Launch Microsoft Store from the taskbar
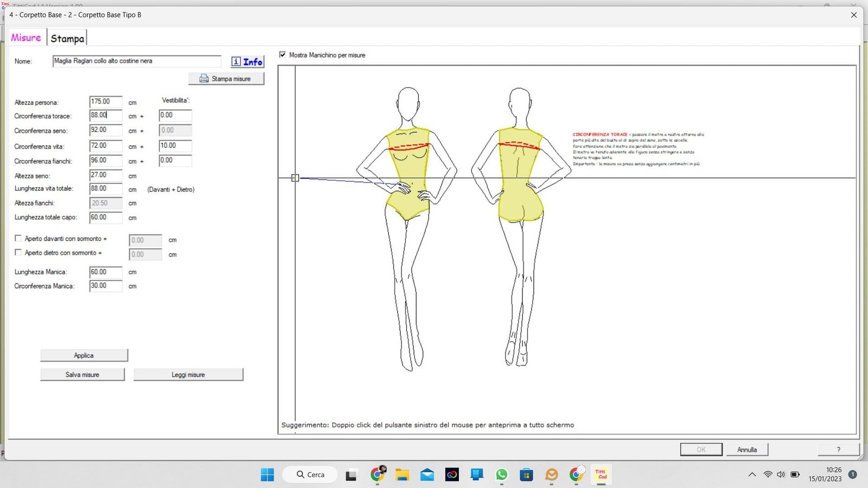The height and width of the screenshot is (488, 868). pyautogui.click(x=526, y=475)
